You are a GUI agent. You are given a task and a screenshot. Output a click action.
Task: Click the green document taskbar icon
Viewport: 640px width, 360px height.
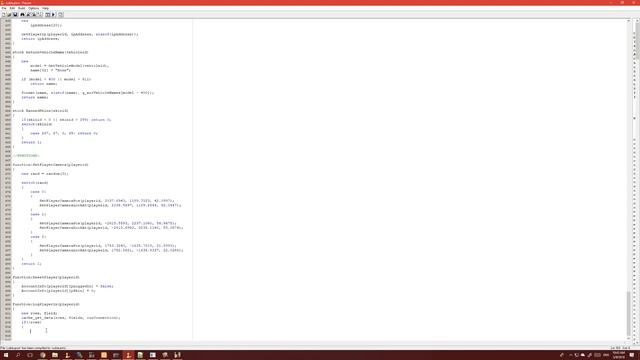point(140,355)
